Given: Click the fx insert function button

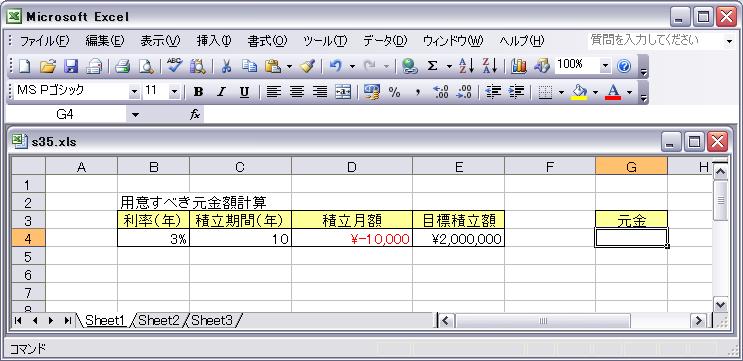Looking at the screenshot, I should click(195, 115).
